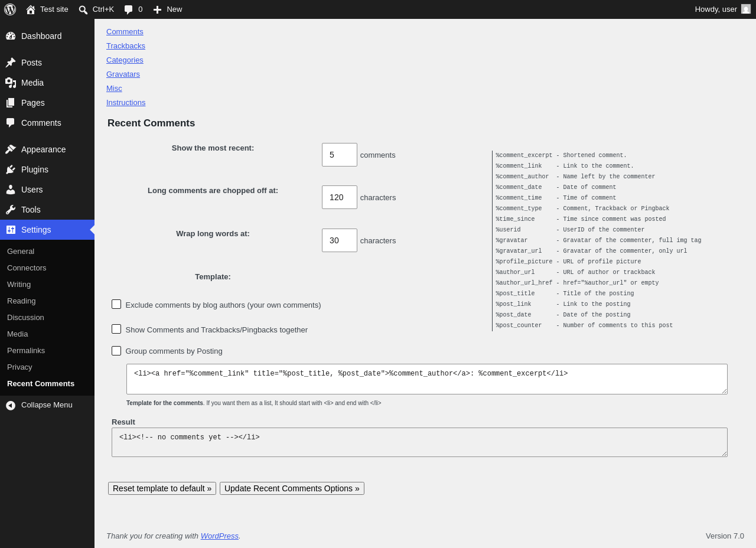Viewport: 756px width, 548px height.
Task: Click Update Recent Comments Options button
Action: [x=292, y=488]
